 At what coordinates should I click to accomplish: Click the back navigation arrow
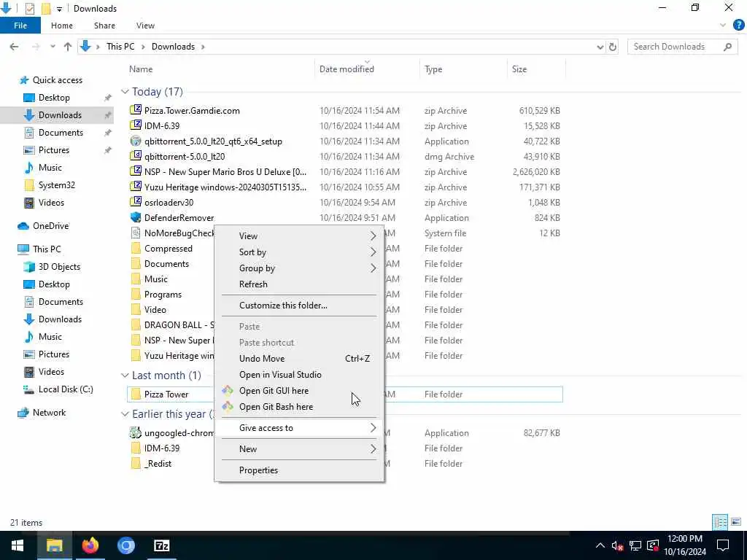click(15, 47)
